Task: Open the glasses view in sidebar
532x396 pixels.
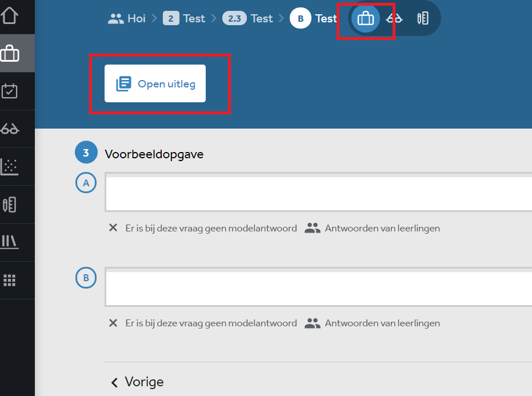Action: pyautogui.click(x=10, y=129)
